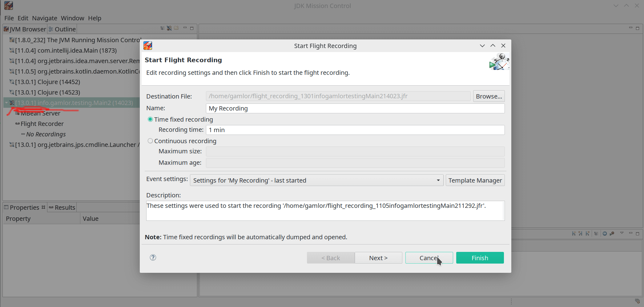Close the Start Flight Recording dialog
Screen dimensions: 644x307
503,46
